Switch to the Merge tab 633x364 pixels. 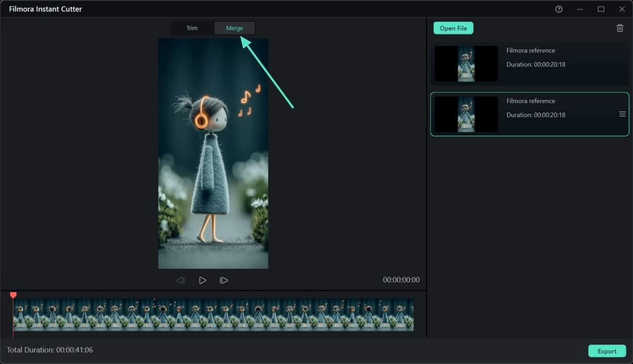234,28
